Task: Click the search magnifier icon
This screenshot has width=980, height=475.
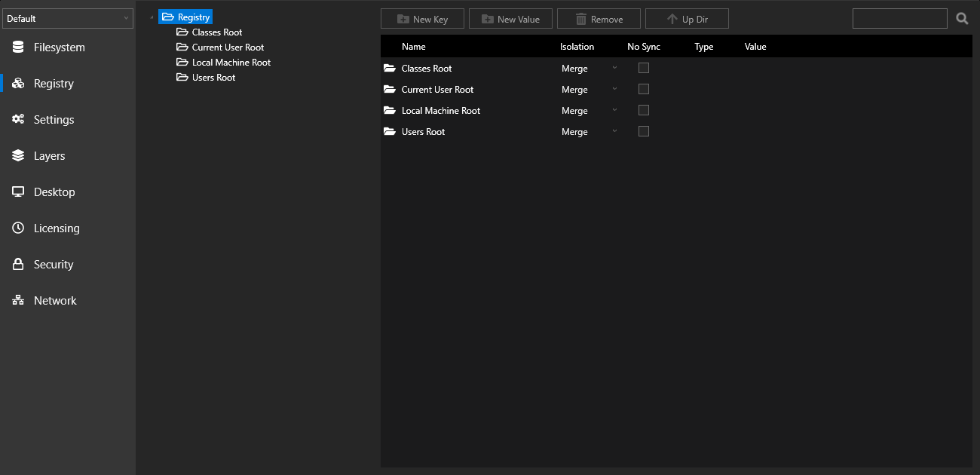Action: [962, 19]
